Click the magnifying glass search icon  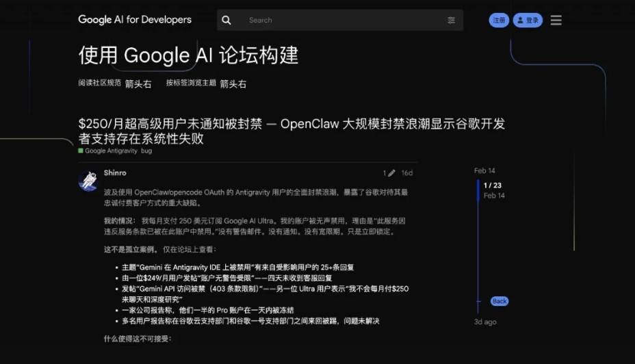coord(226,21)
